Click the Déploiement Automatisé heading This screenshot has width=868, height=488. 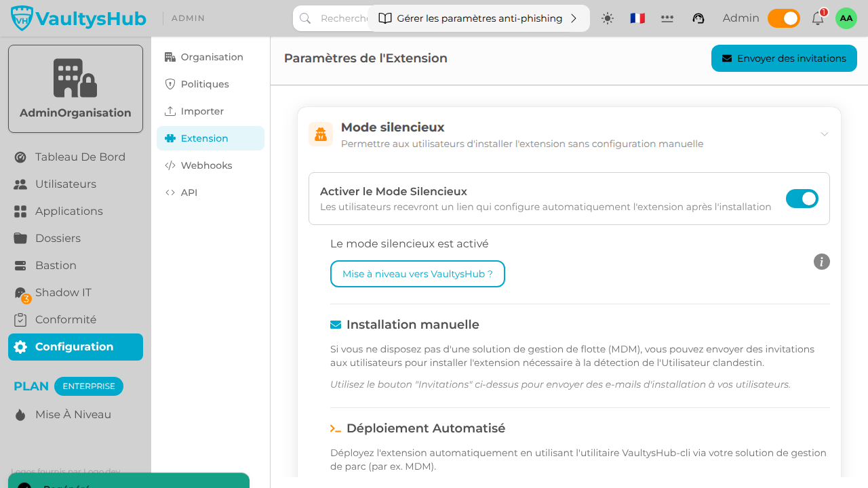[426, 428]
